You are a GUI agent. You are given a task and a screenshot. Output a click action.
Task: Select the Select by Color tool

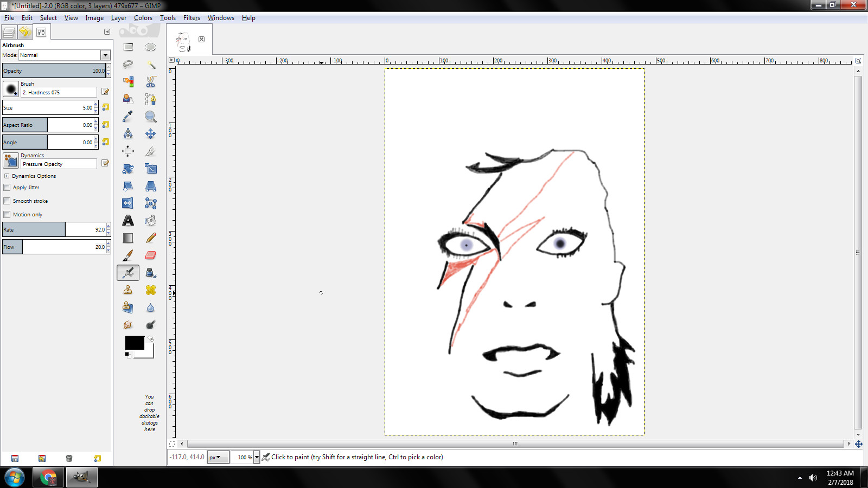128,82
